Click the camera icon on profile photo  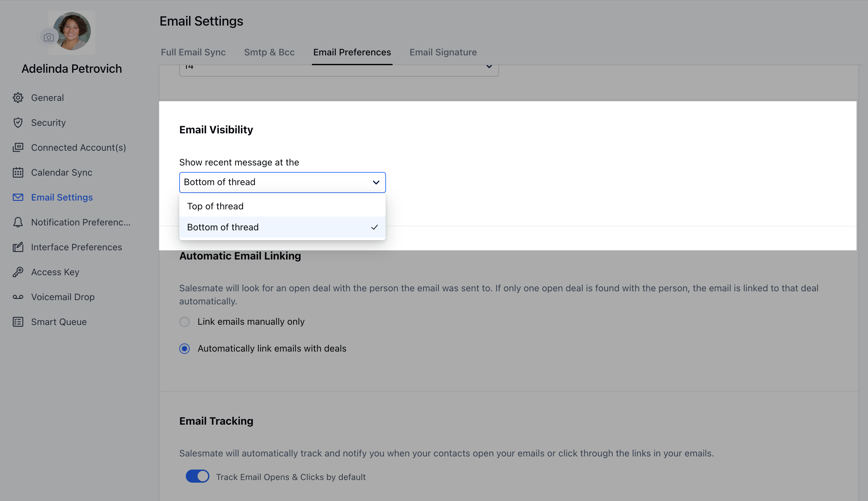pos(48,37)
